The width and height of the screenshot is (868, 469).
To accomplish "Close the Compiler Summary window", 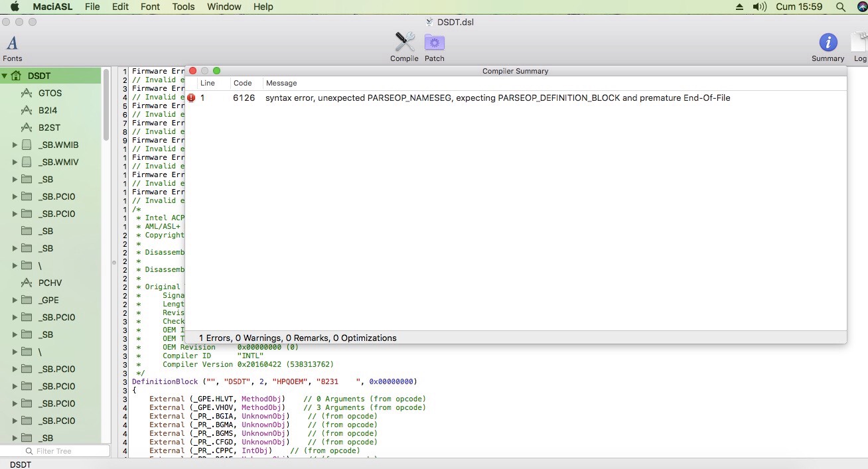I will coord(193,71).
